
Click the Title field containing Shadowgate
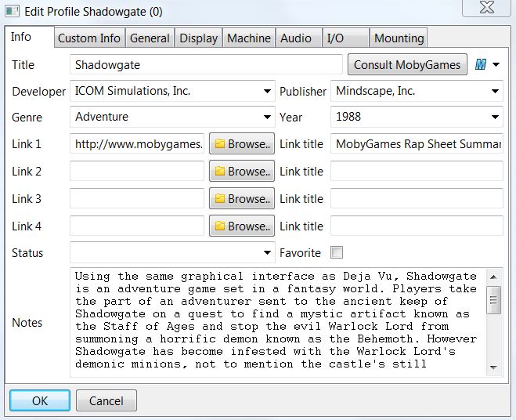coord(206,64)
